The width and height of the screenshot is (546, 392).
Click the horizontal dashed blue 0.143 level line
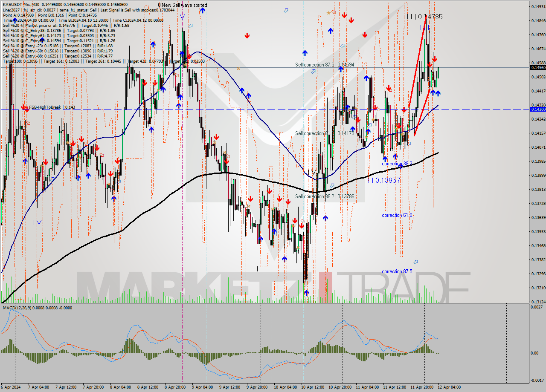pos(264,110)
